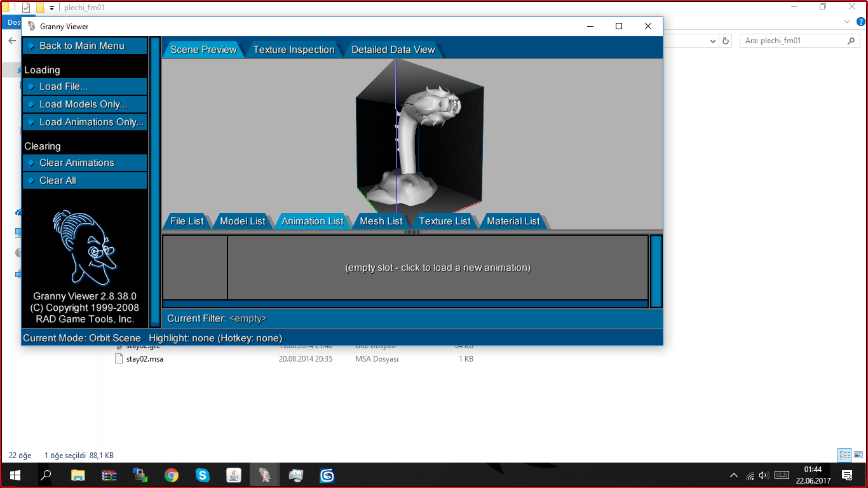The height and width of the screenshot is (488, 868).
Task: Click the Explorer search box Ara: plechi_fm01
Action: (800, 41)
